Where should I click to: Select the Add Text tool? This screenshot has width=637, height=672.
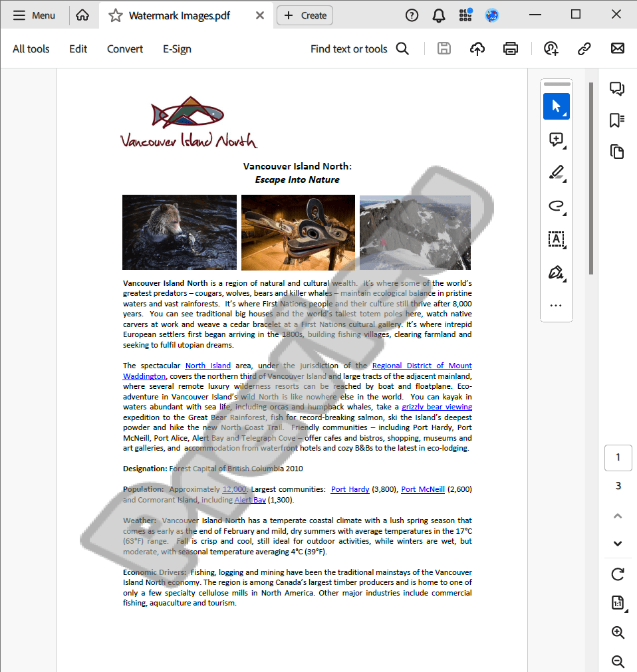tap(557, 239)
